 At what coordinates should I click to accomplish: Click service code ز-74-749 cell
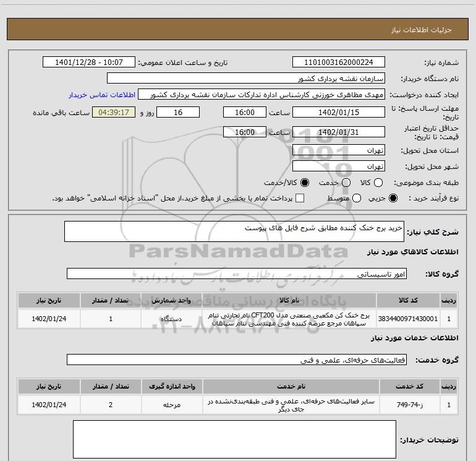(x=410, y=405)
